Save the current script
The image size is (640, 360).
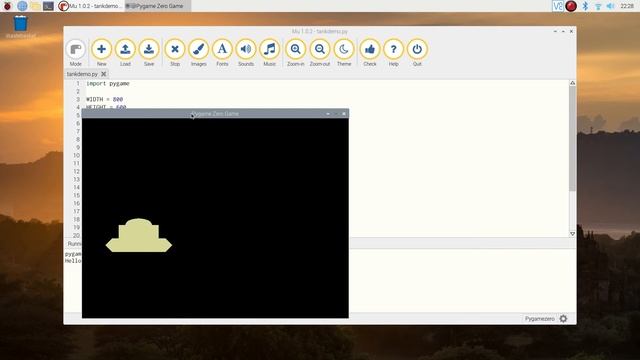pyautogui.click(x=149, y=53)
